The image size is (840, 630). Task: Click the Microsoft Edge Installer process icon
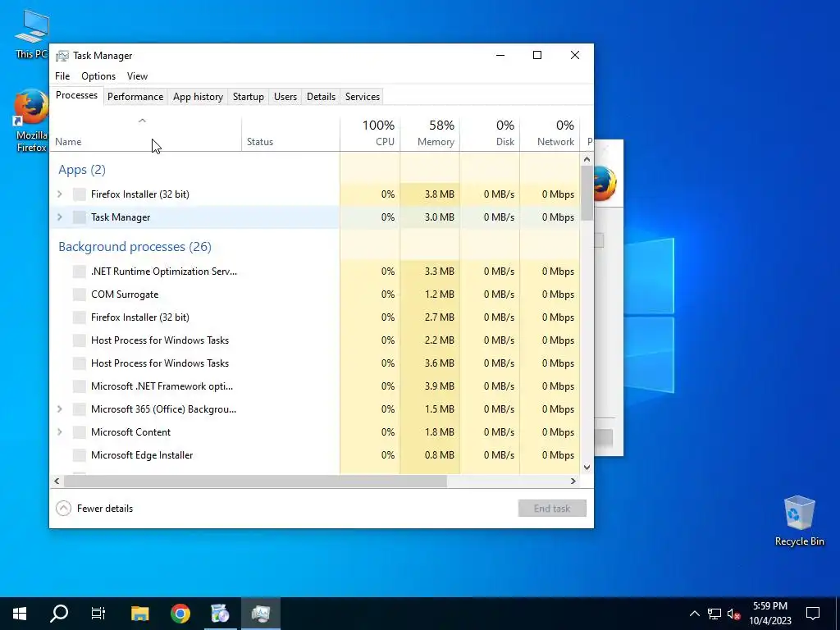pos(80,455)
